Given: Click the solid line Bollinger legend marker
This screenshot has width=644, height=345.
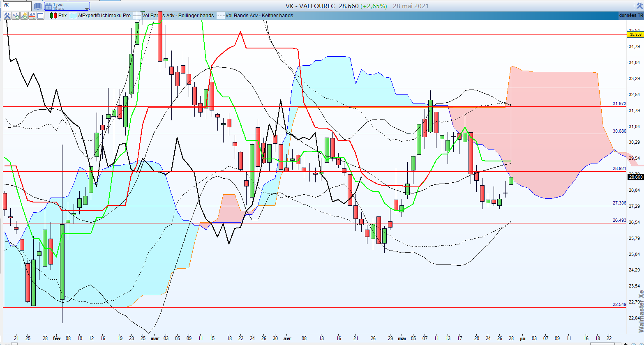Looking at the screenshot, I should pyautogui.click(x=137, y=16).
